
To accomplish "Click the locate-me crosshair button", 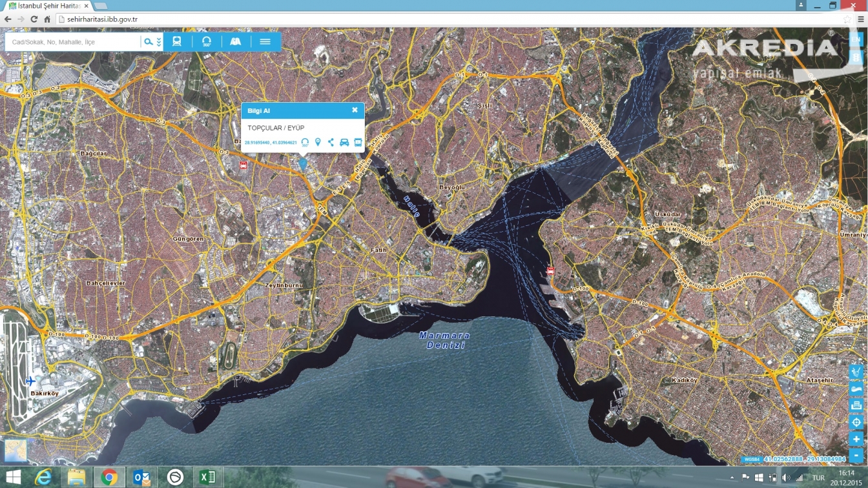I will coord(856,422).
